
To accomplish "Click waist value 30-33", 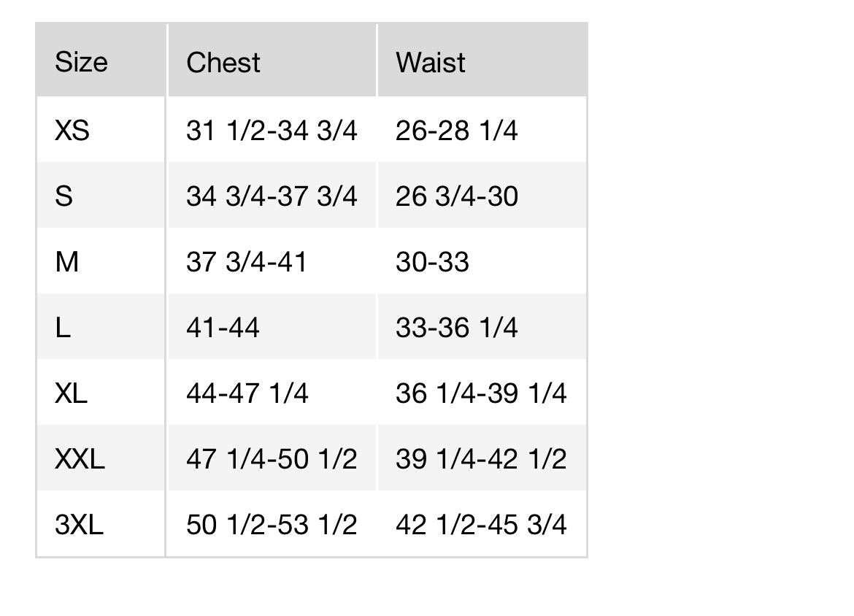I will [x=432, y=262].
